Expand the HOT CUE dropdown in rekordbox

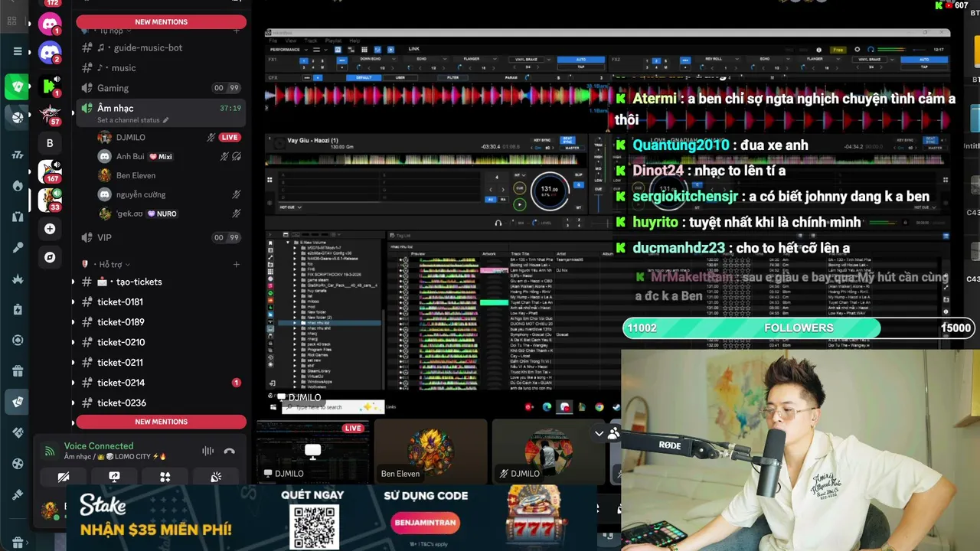tap(291, 207)
